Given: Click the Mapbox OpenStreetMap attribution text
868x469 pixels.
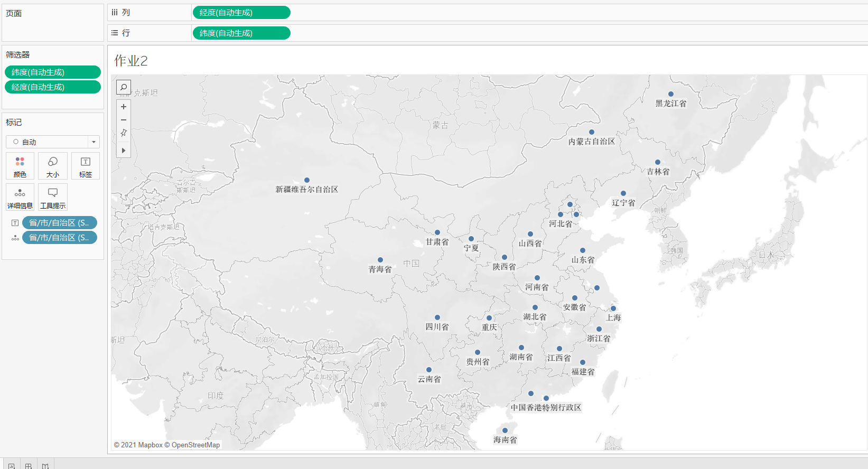Looking at the screenshot, I should tap(167, 445).
